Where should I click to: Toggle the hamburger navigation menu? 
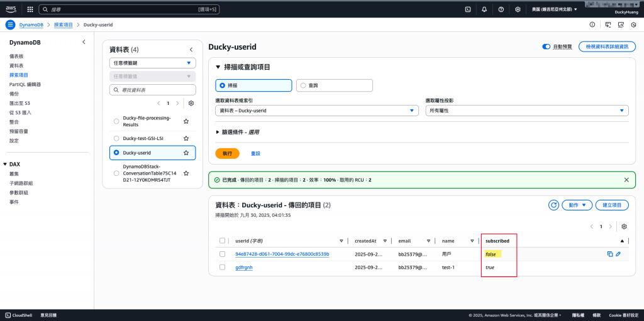point(10,24)
